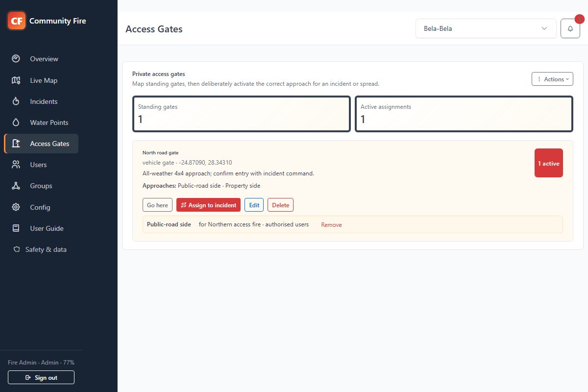Click the Active assignments stat card
This screenshot has height=392, width=588.
pyautogui.click(x=464, y=114)
